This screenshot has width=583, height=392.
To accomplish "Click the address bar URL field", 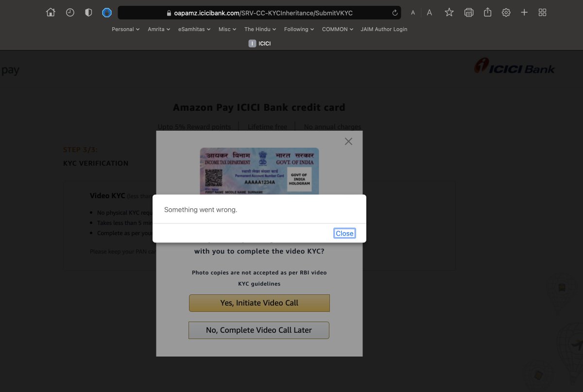I will [259, 13].
